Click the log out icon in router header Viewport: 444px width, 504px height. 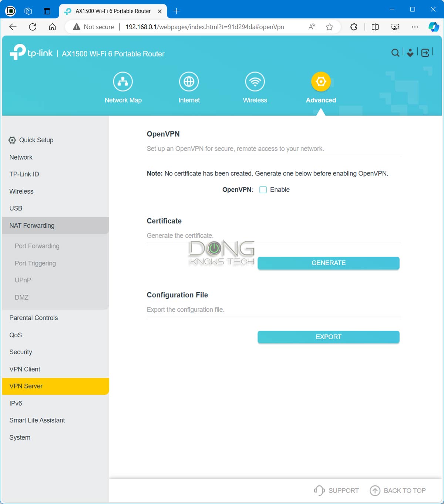pyautogui.click(x=425, y=53)
